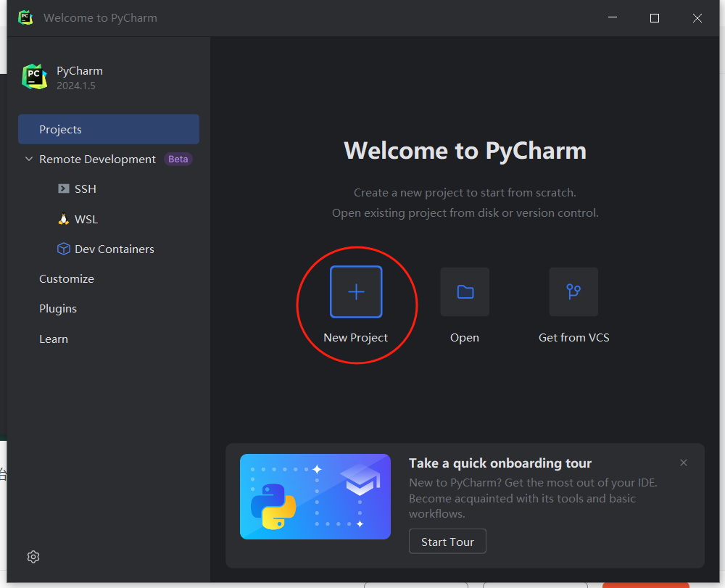The width and height of the screenshot is (725, 588).
Task: Open the Learn tab
Action: tap(54, 339)
